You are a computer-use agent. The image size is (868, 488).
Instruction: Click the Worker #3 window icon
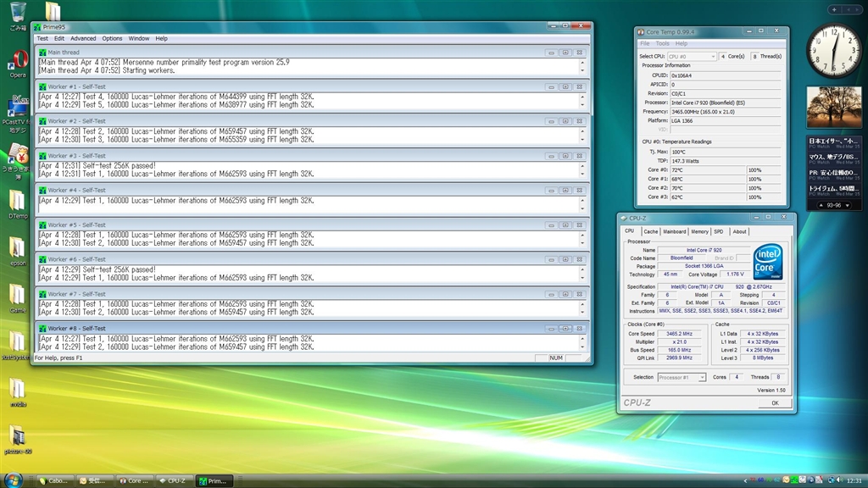tap(42, 156)
